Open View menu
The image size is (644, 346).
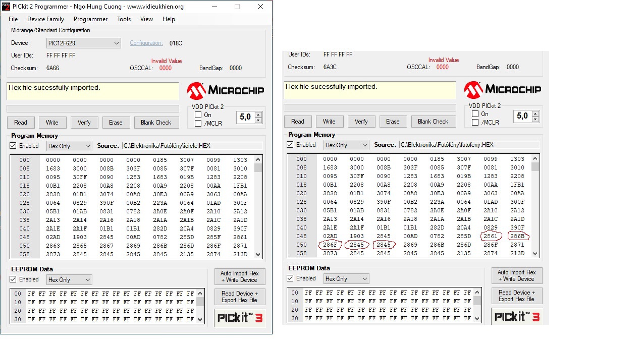pos(146,19)
